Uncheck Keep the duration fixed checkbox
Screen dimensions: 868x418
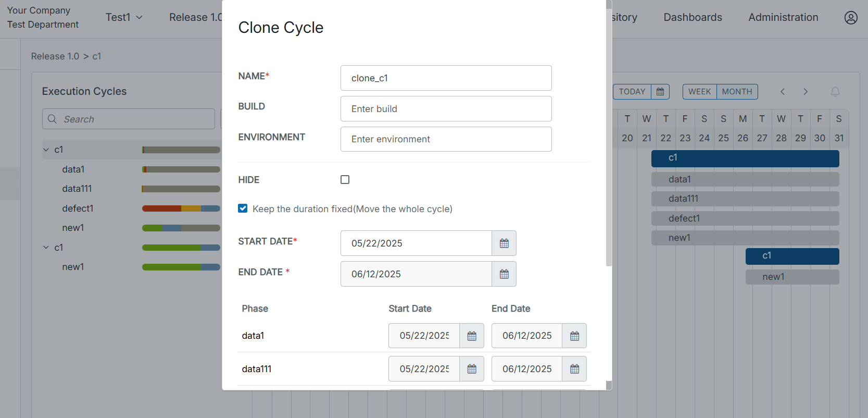point(243,208)
